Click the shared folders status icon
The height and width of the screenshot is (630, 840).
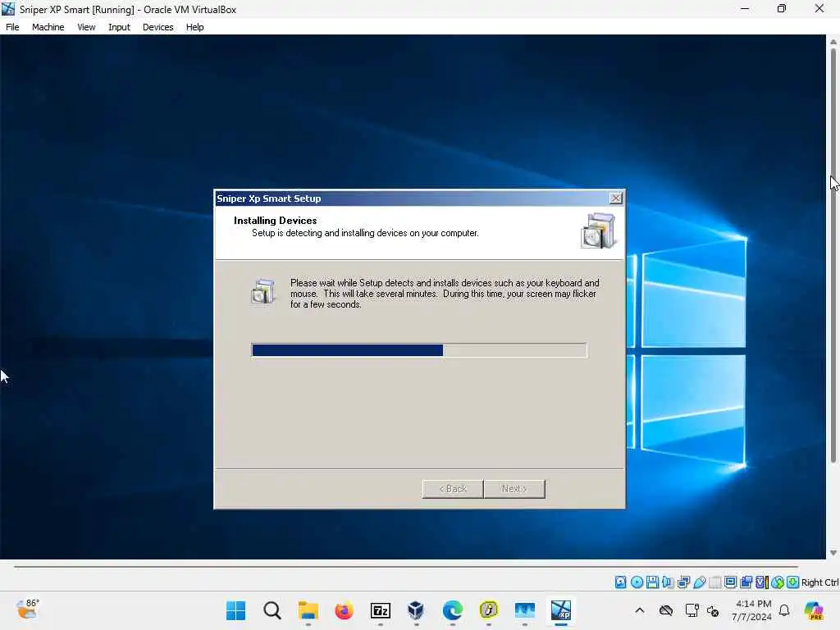tap(714, 582)
